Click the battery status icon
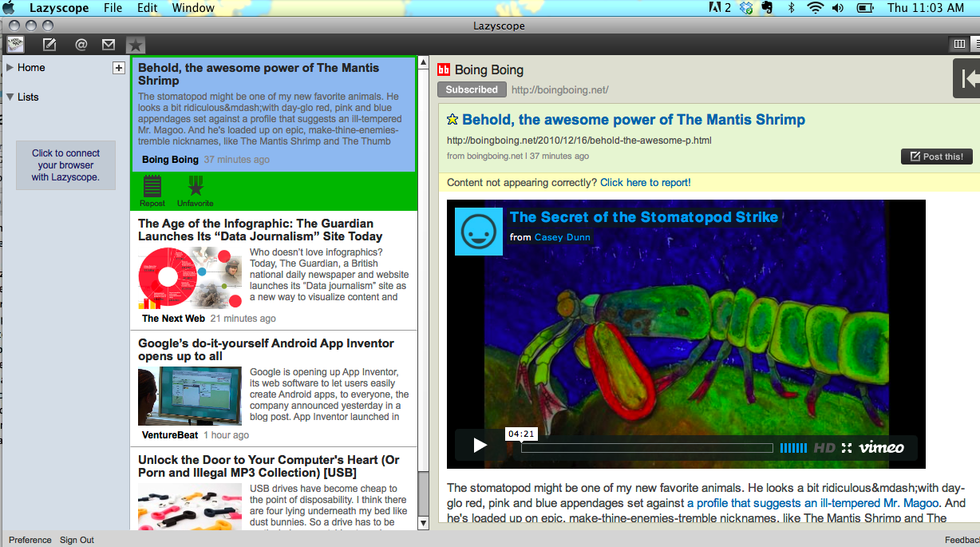 (x=865, y=8)
